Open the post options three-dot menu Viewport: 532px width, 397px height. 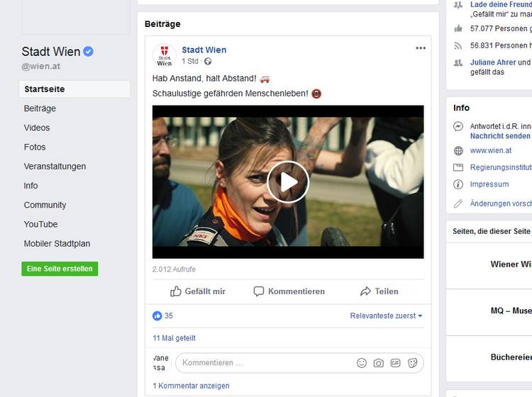point(421,48)
